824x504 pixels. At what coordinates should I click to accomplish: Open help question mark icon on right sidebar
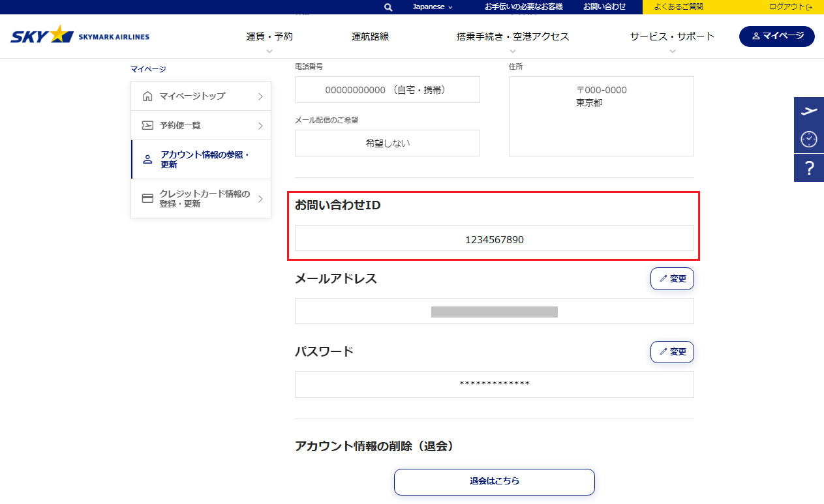[x=808, y=168]
